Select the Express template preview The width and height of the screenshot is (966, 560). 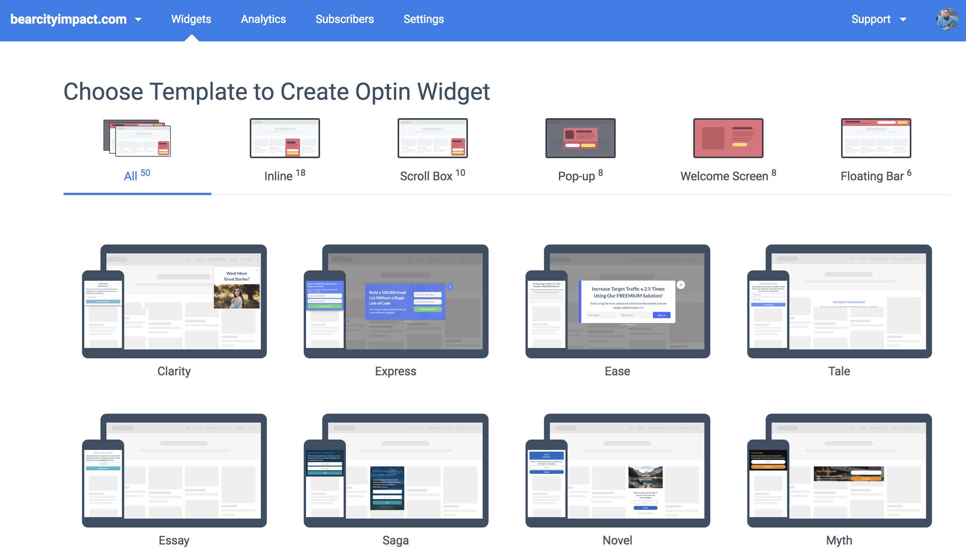[x=396, y=301]
